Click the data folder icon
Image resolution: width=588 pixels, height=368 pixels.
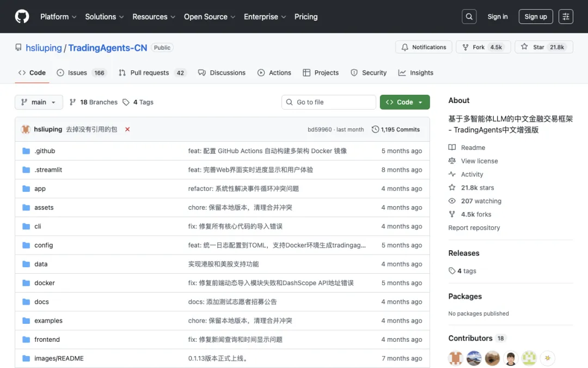[x=26, y=264]
